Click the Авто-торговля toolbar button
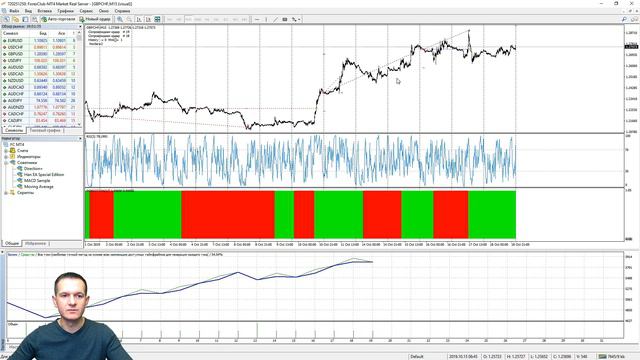640x360 pixels. pyautogui.click(x=58, y=19)
